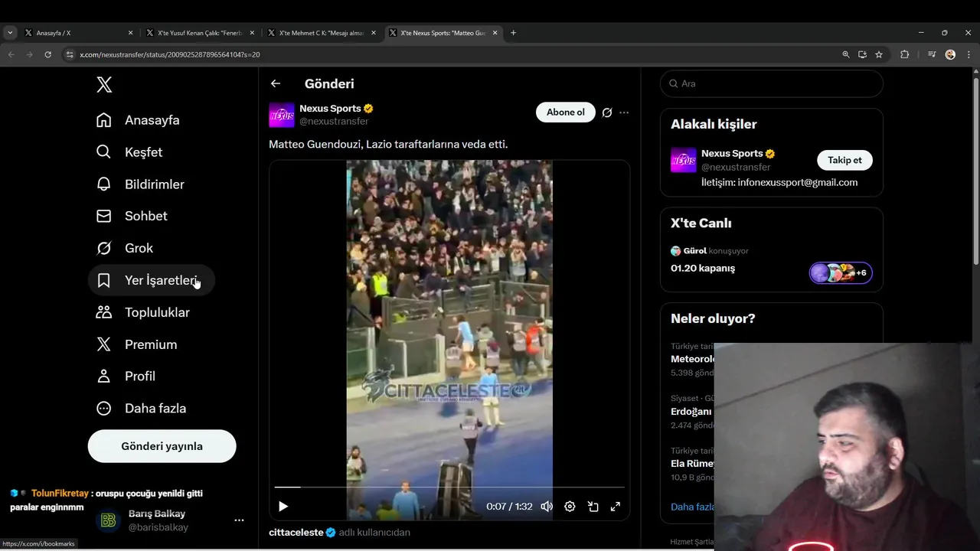Open Chrome three-dot menu
The image size is (980, 551).
click(x=969, y=54)
